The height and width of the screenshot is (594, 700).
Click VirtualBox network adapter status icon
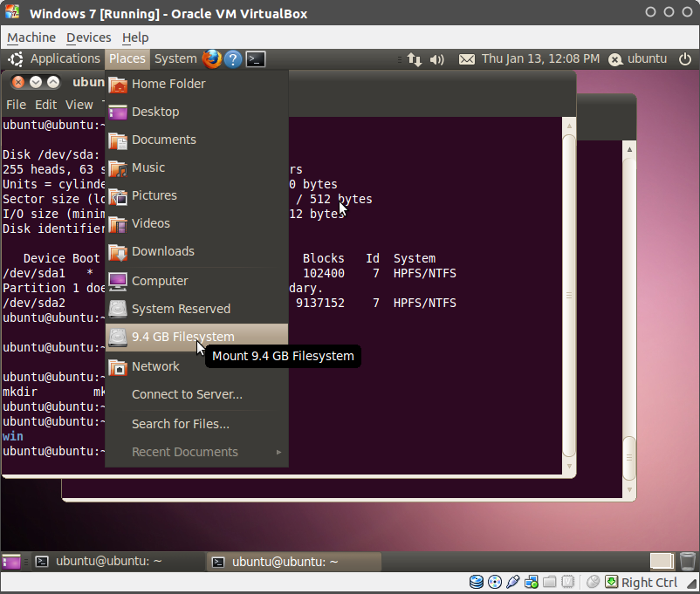[x=532, y=582]
